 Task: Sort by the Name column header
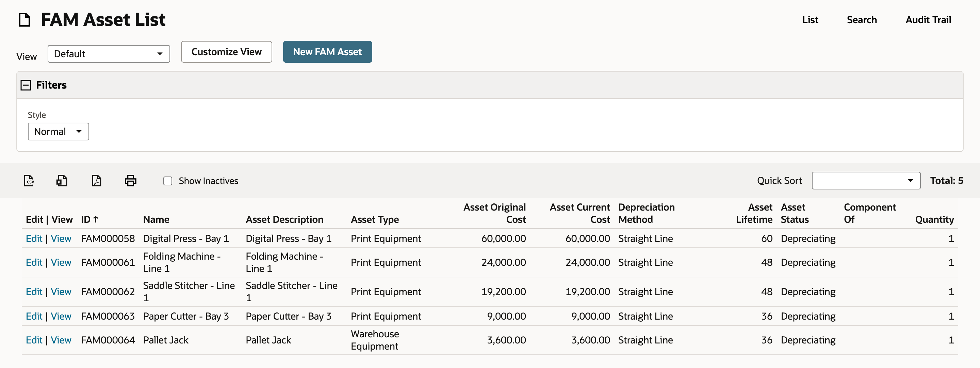(156, 219)
